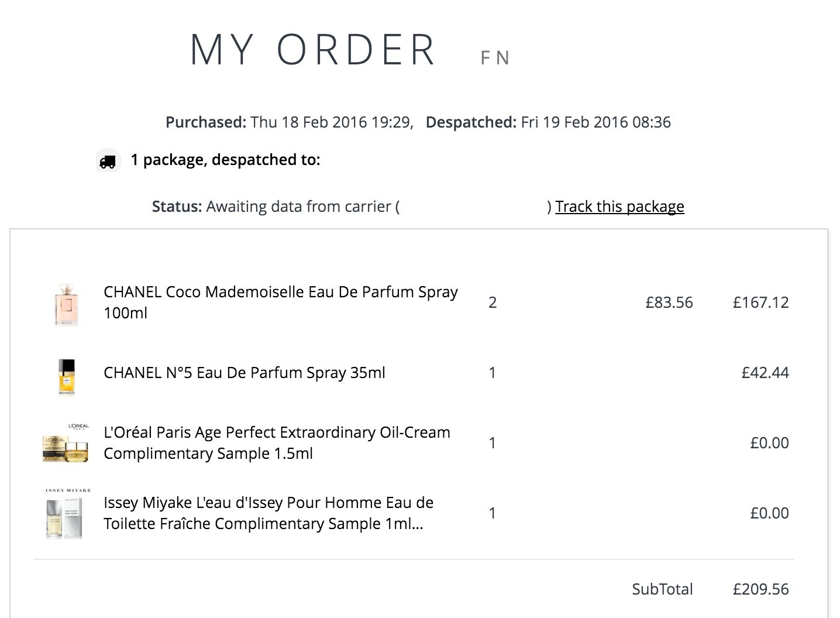Open Issey Miyake L'eau d'Issey item name
Screen dimensions: 840x618
point(268,513)
